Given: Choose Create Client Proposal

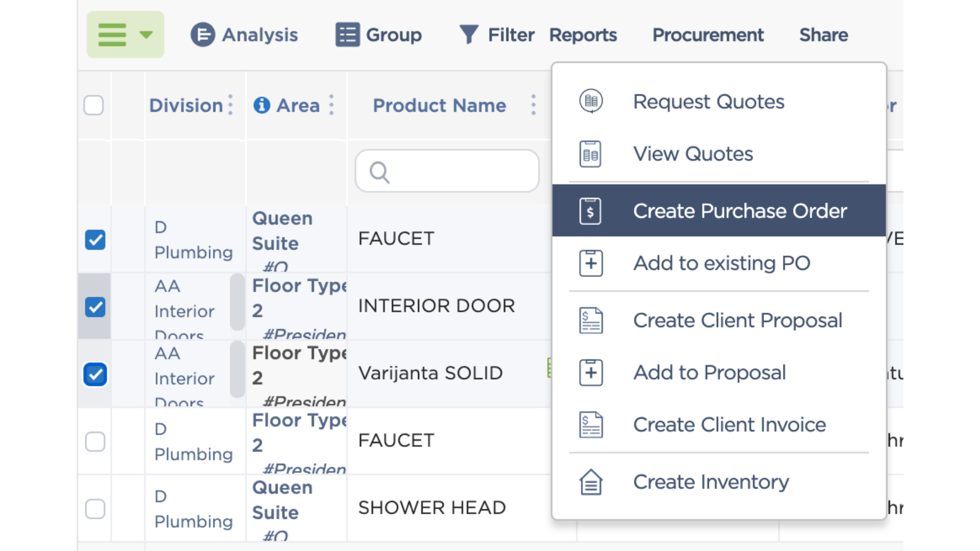Looking at the screenshot, I should click(x=719, y=320).
